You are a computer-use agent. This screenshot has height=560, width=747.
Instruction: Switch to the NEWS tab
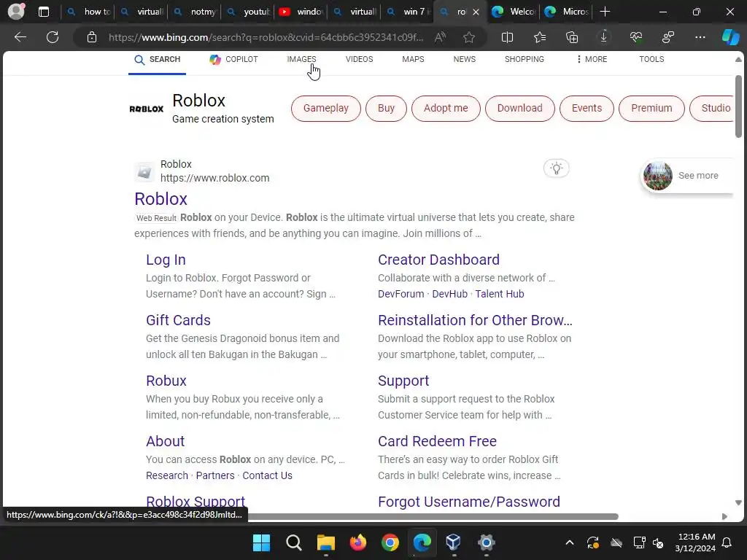465,59
